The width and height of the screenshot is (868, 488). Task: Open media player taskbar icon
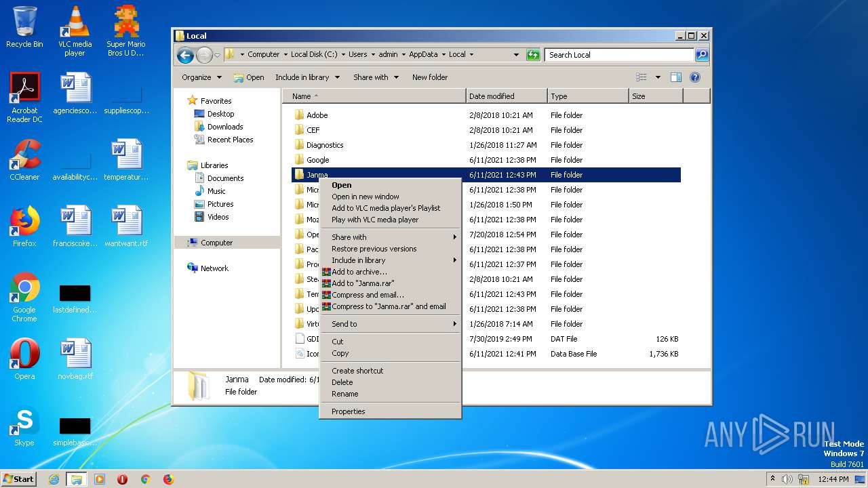[x=100, y=479]
